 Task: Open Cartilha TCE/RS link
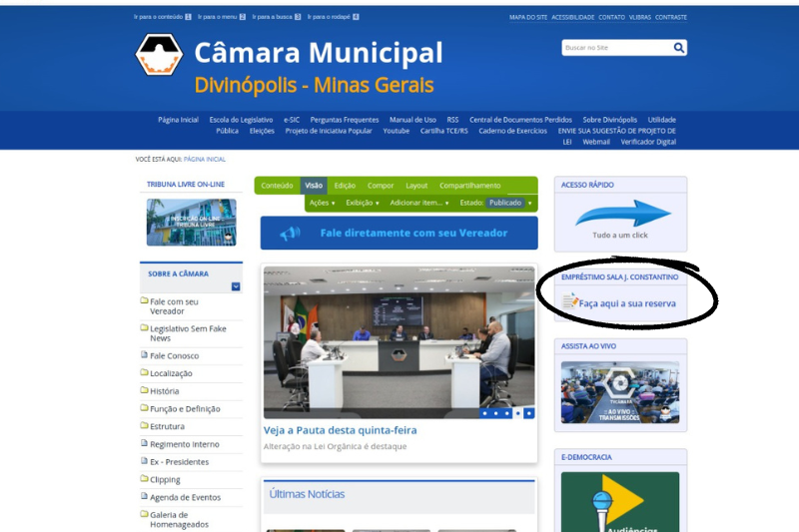pos(443,131)
